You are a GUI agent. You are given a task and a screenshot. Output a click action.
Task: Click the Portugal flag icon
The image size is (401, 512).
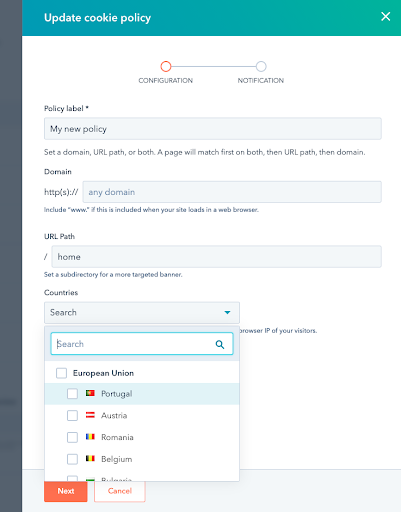click(90, 393)
